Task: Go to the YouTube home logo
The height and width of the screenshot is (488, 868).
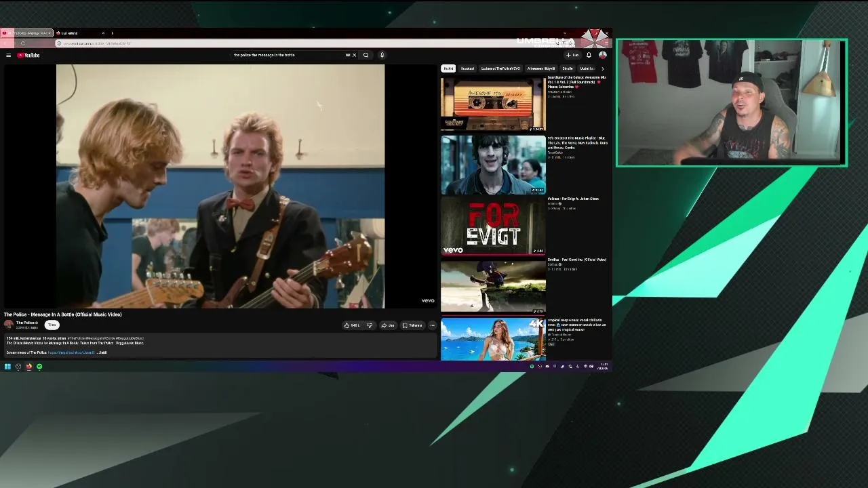Action: pos(28,55)
